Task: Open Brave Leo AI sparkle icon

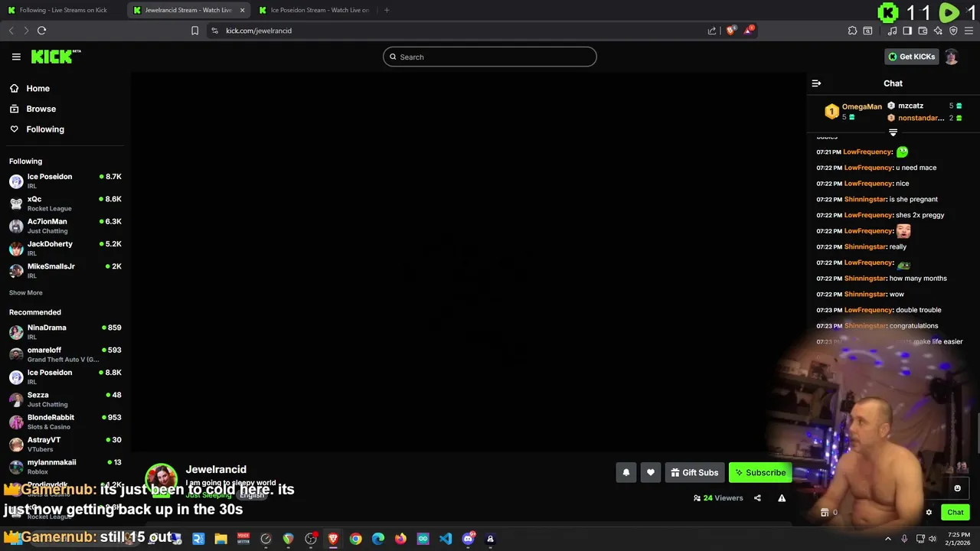Action: (938, 31)
